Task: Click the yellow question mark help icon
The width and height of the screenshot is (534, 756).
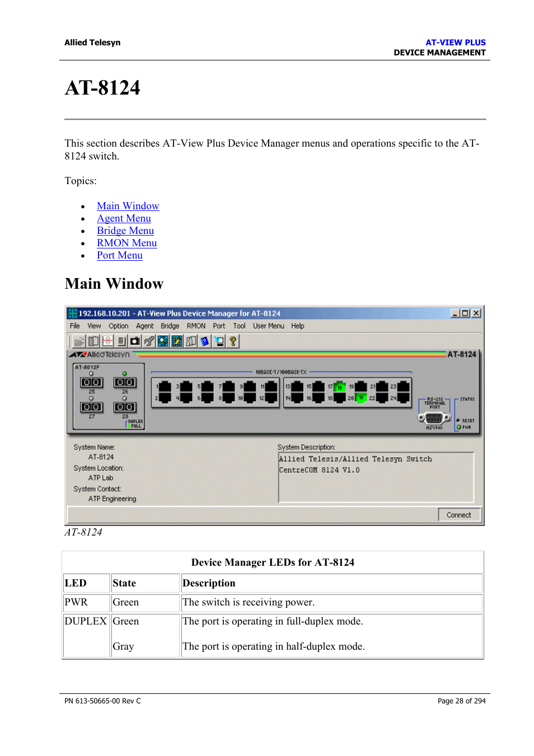Action: point(233,341)
